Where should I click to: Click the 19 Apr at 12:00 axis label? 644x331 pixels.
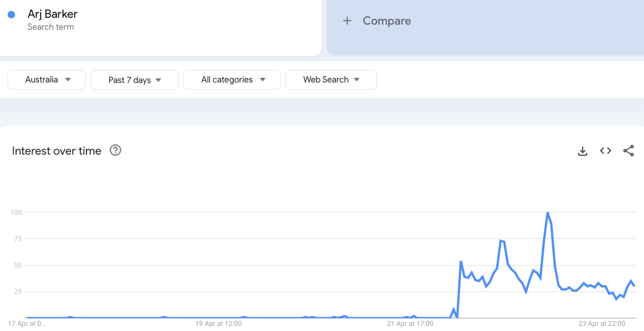pos(218,324)
